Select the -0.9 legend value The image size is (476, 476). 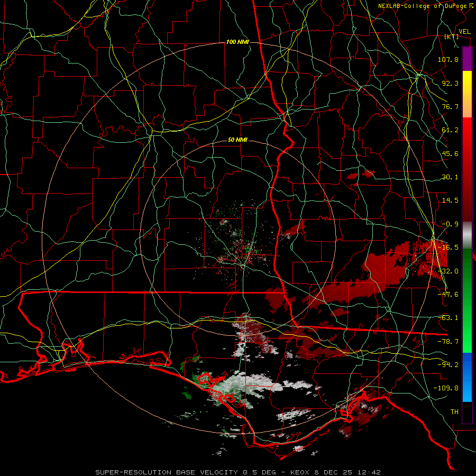450,224
